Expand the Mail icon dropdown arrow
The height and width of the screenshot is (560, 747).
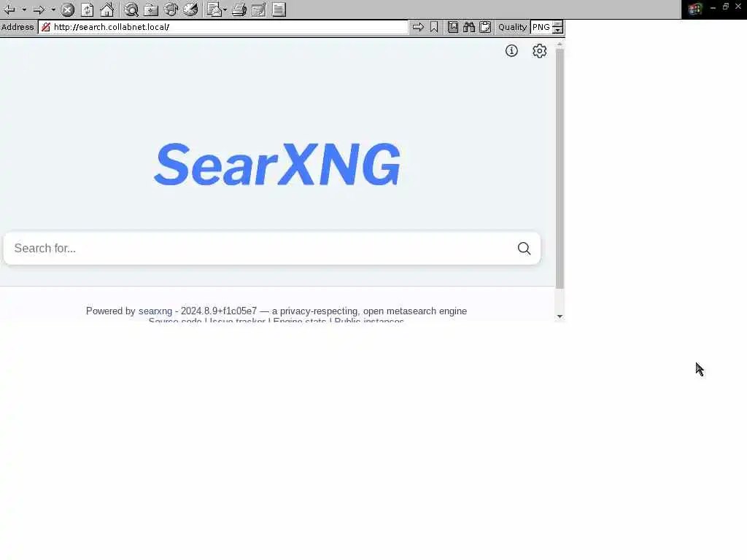point(225,9)
